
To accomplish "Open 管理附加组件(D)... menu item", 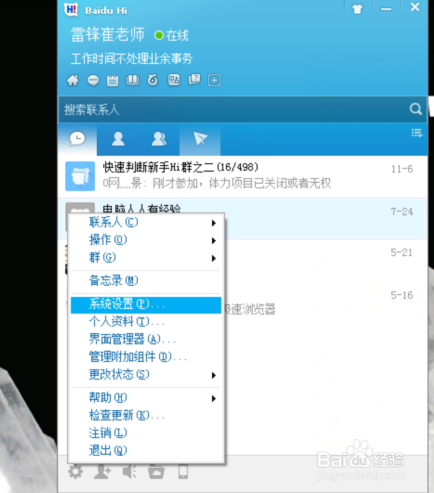I will (146, 357).
